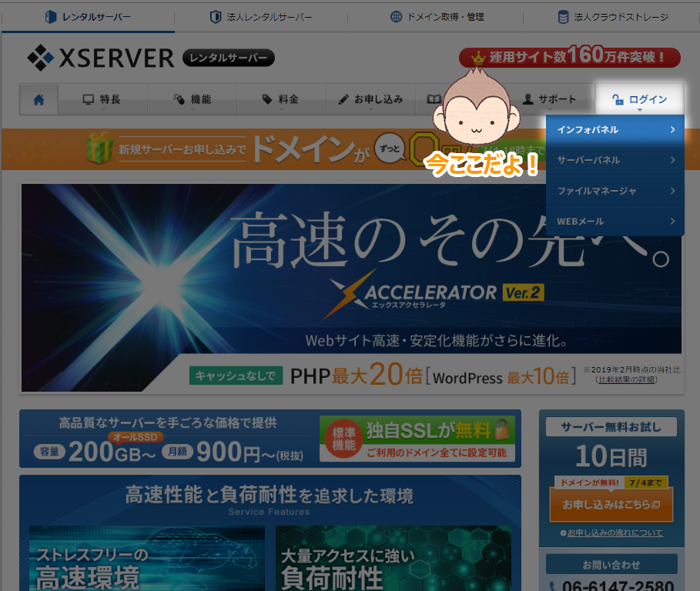The image size is (700, 591).
Task: Click the 200GB 月額900円 pricing banner
Action: pos(169,439)
